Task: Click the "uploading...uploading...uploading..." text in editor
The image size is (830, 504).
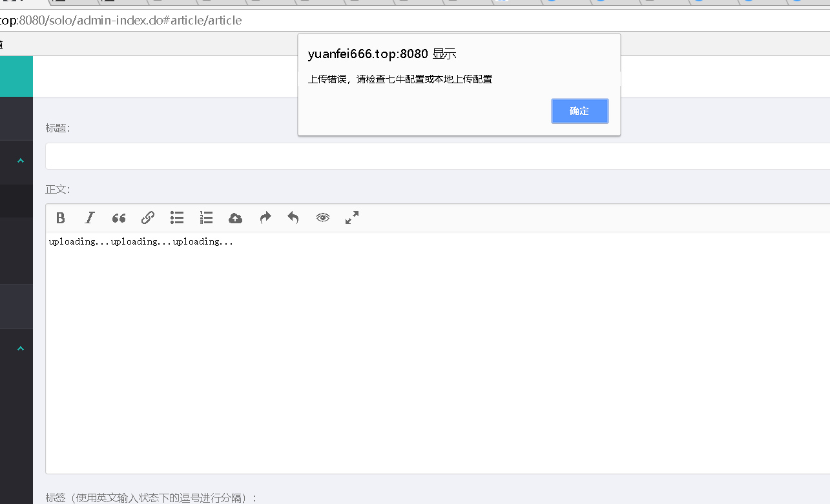Action: pyautogui.click(x=141, y=242)
